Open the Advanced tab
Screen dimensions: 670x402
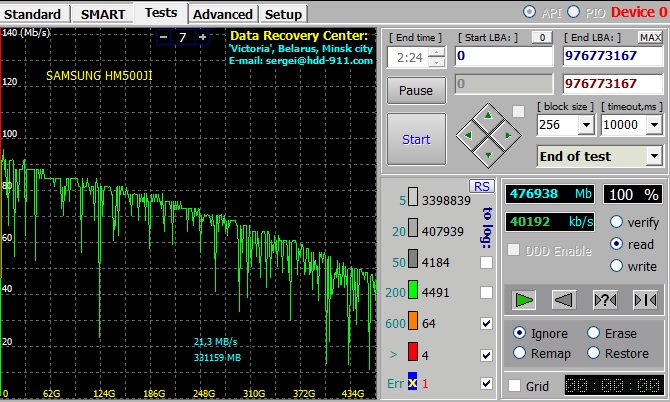click(x=222, y=14)
